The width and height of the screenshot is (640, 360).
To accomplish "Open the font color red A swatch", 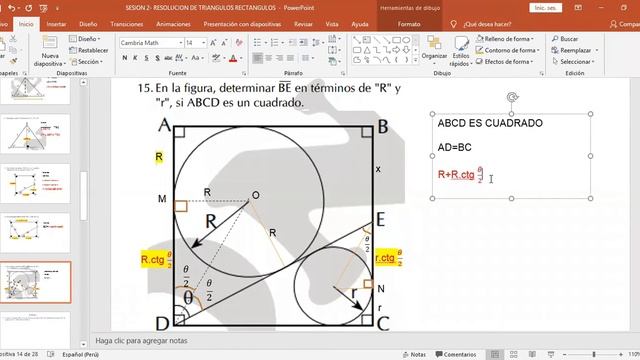I will pyautogui.click(x=233, y=58).
